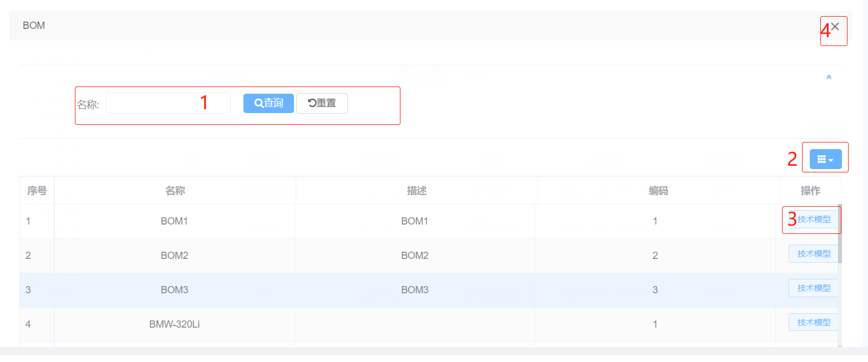Click the reset arrow icon on 重置
This screenshot has height=362, width=868.
pyautogui.click(x=312, y=103)
